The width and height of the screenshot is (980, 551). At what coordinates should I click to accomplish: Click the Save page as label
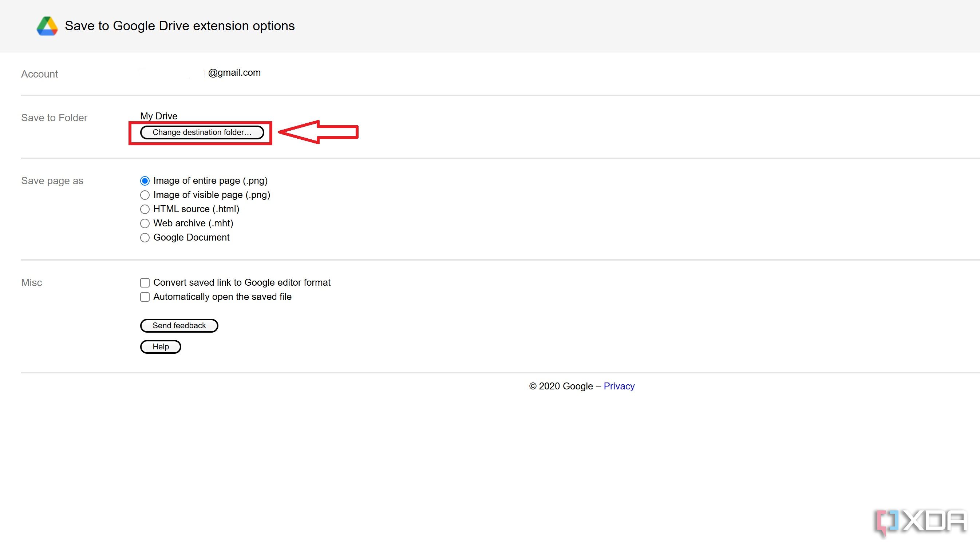(52, 181)
